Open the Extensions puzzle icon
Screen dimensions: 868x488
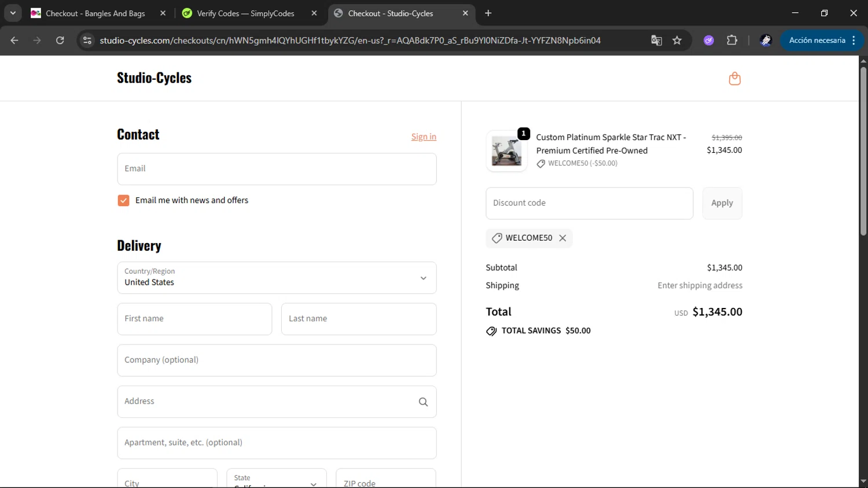click(x=732, y=41)
